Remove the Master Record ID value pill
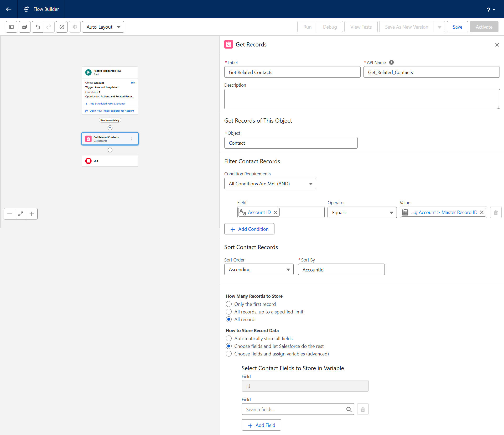 (482, 212)
